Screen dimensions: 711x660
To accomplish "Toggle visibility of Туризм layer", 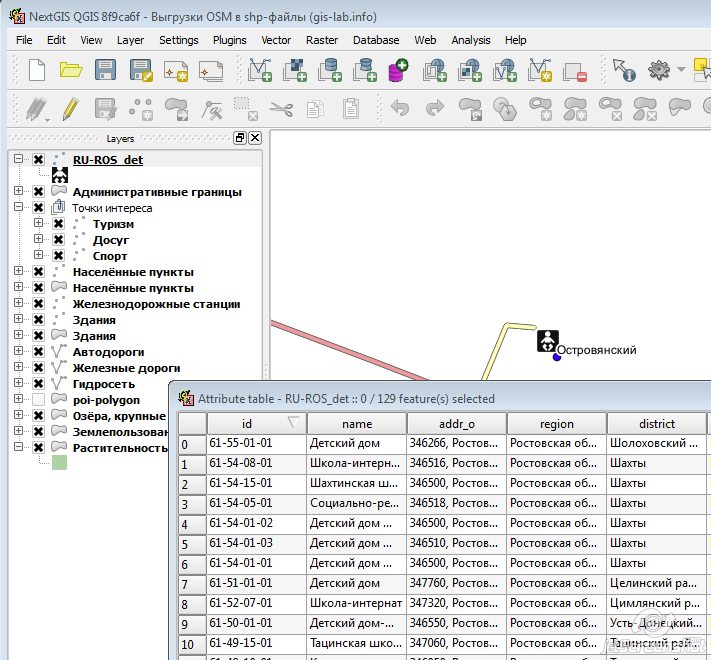I will (x=58, y=223).
